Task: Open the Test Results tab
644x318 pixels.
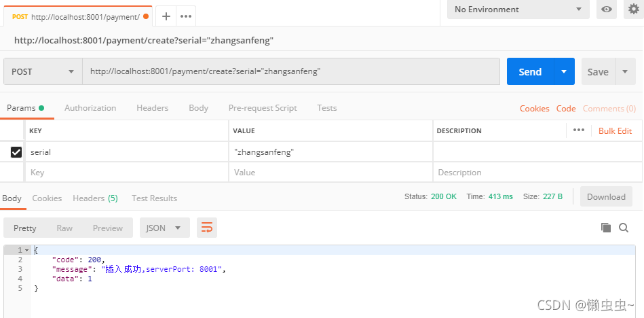Action: (155, 198)
